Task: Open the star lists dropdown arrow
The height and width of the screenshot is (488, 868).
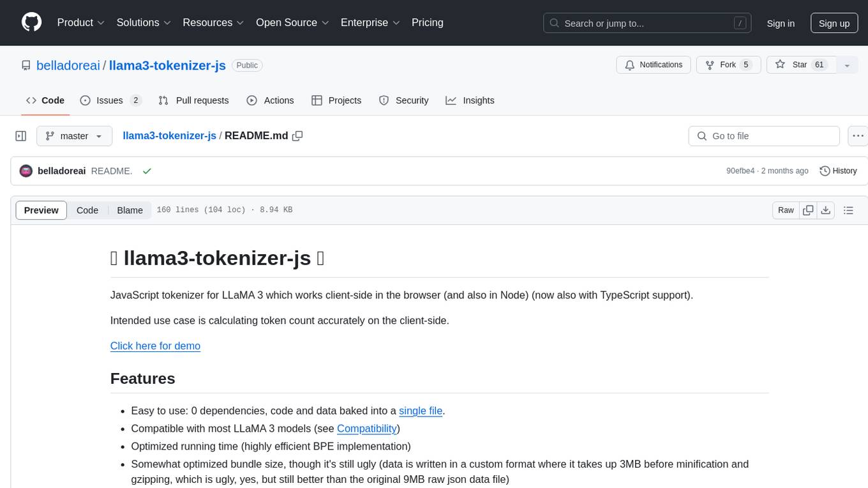Action: coord(847,65)
